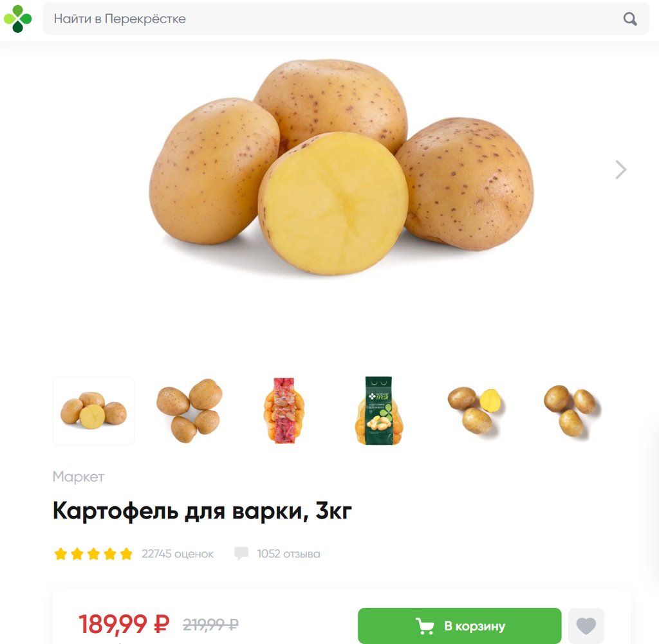659x644 pixels.
Task: Select fifth thumbnail with halved yellow potato
Action: click(x=476, y=411)
